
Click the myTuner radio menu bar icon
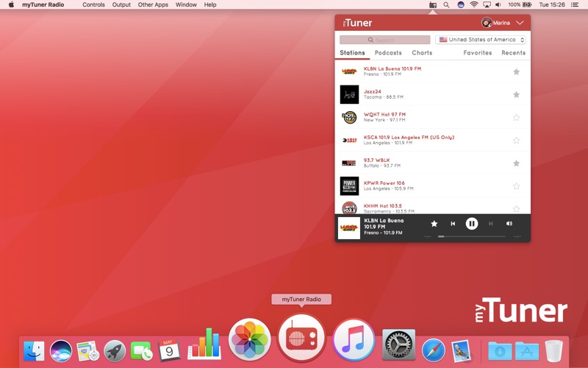click(433, 4)
